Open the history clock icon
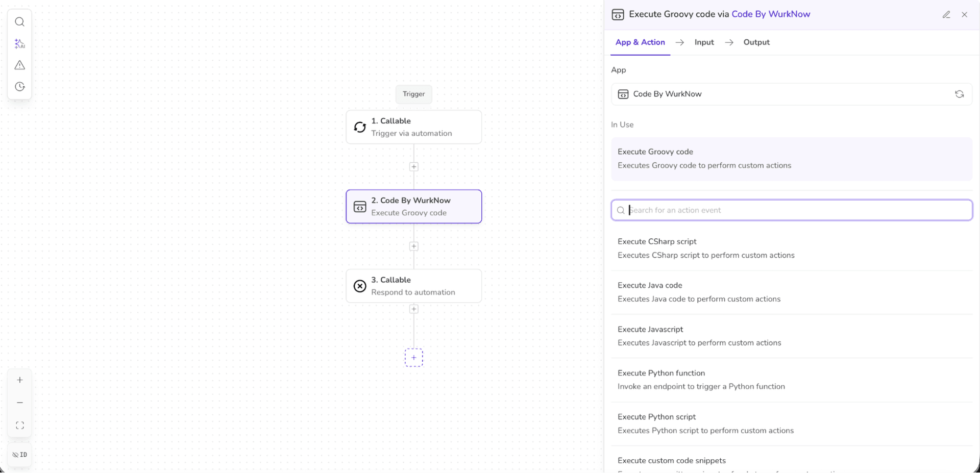The height and width of the screenshot is (473, 980). 19,87
